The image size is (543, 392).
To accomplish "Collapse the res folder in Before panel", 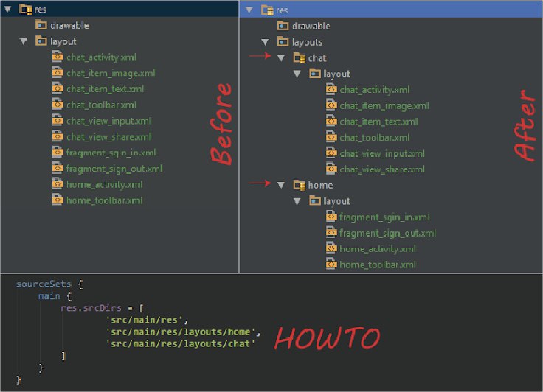I will tap(8, 10).
